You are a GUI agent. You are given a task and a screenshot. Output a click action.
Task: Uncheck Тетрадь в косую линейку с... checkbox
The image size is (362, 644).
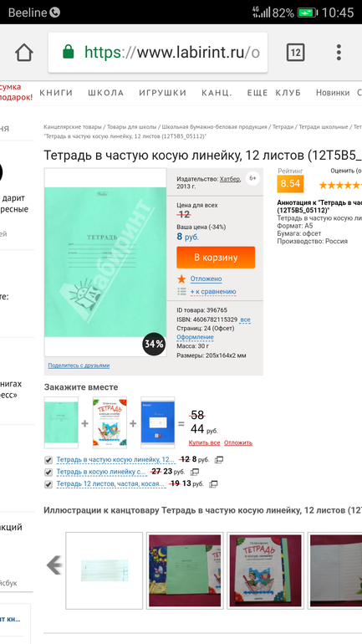[48, 473]
